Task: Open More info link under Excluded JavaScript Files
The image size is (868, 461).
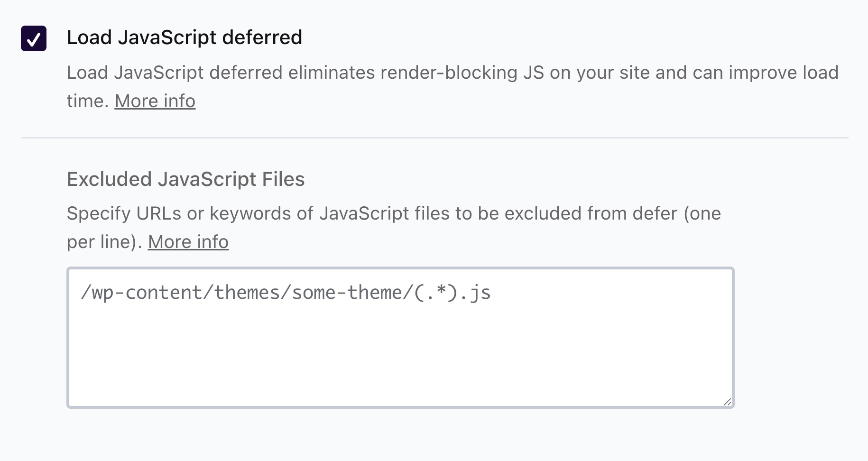Action: click(188, 242)
